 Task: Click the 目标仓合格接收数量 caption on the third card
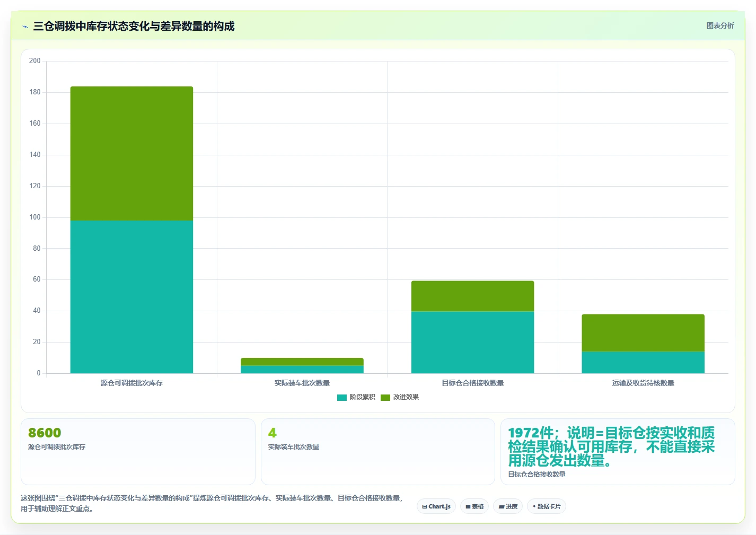(x=537, y=475)
